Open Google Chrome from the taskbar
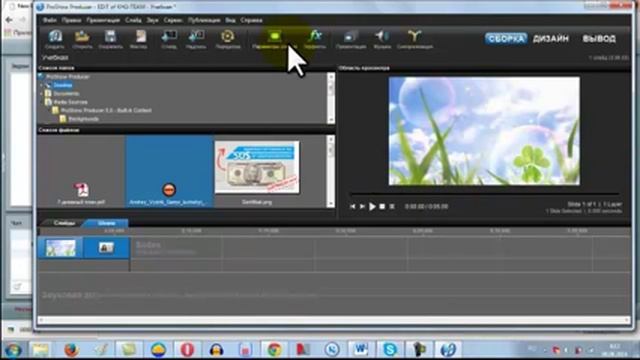The width and height of the screenshot is (640, 360). point(274,350)
